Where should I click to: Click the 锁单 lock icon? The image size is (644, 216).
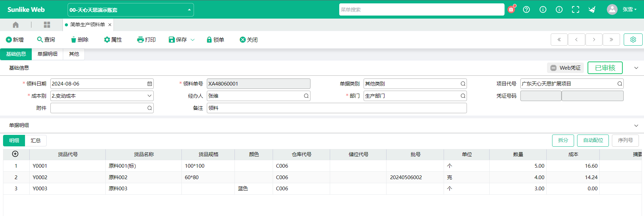coord(209,40)
